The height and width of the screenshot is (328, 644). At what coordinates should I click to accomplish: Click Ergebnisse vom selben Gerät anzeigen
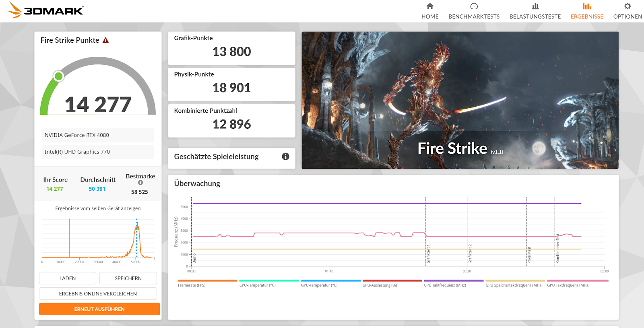pos(98,208)
